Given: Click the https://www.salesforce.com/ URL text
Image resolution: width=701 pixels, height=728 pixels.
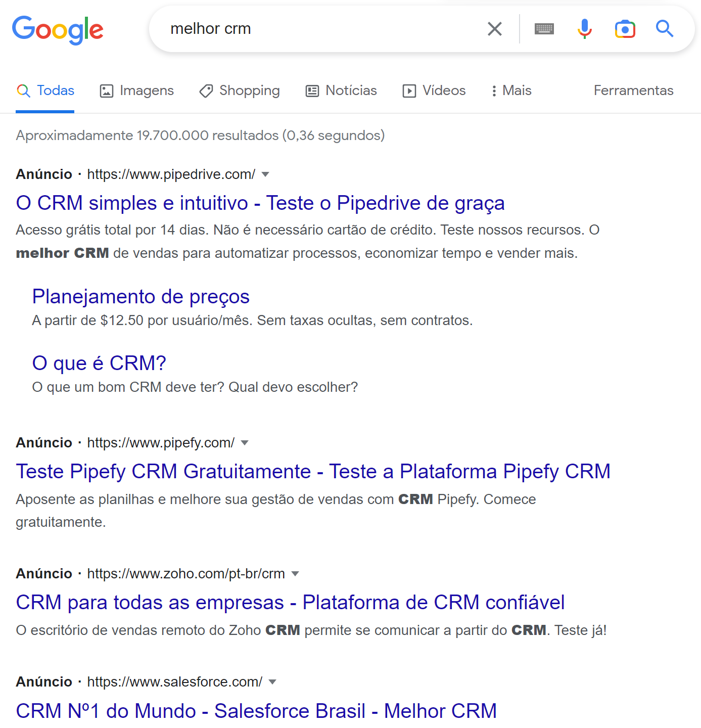Looking at the screenshot, I should (x=175, y=682).
